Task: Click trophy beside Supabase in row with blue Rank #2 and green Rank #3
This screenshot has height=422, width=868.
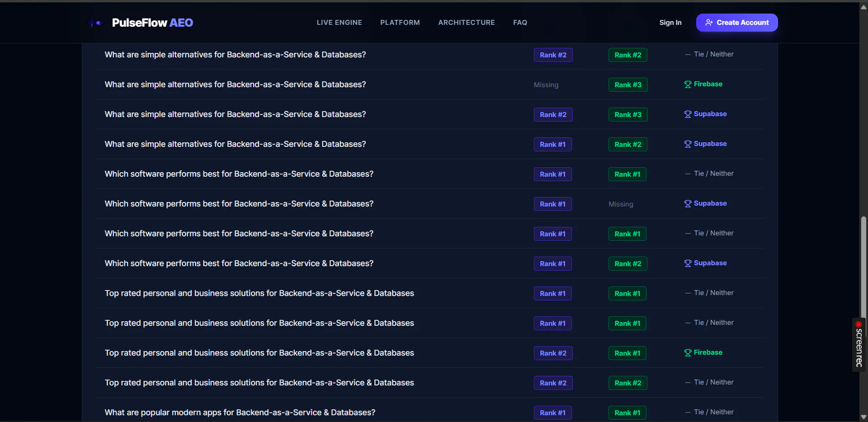Action: click(688, 114)
